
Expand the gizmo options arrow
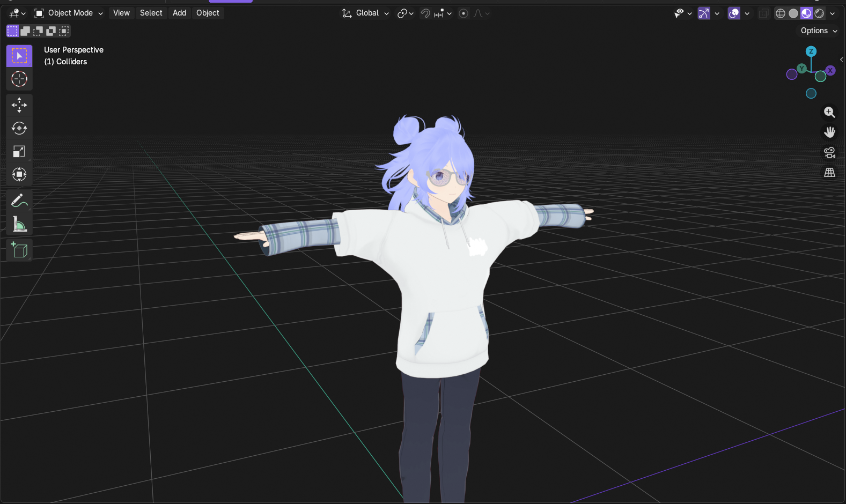pos(717,13)
